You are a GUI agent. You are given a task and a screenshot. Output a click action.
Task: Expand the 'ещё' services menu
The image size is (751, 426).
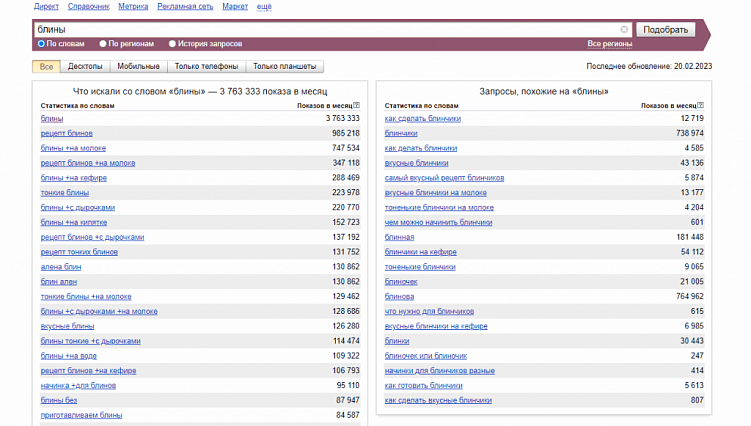[x=264, y=6]
